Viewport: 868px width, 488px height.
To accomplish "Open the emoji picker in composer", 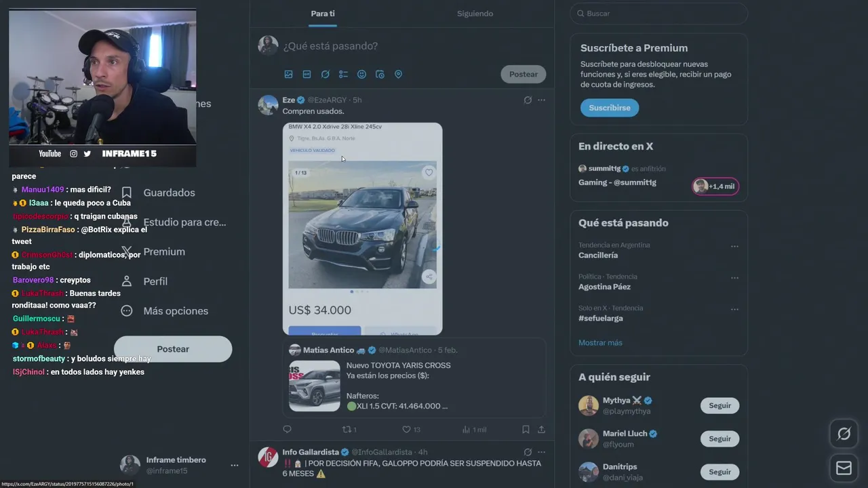I will click(361, 75).
